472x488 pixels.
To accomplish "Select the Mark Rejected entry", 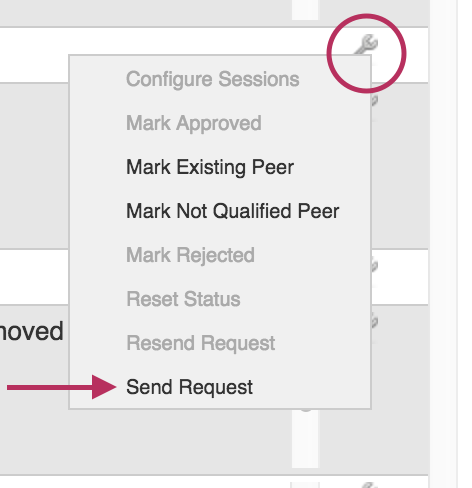I will (x=190, y=255).
